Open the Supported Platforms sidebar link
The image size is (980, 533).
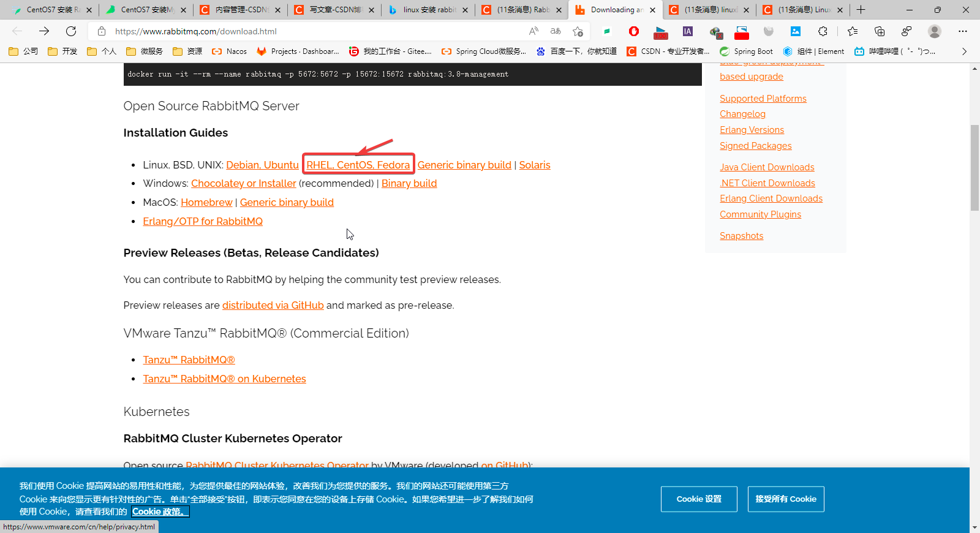pos(763,98)
